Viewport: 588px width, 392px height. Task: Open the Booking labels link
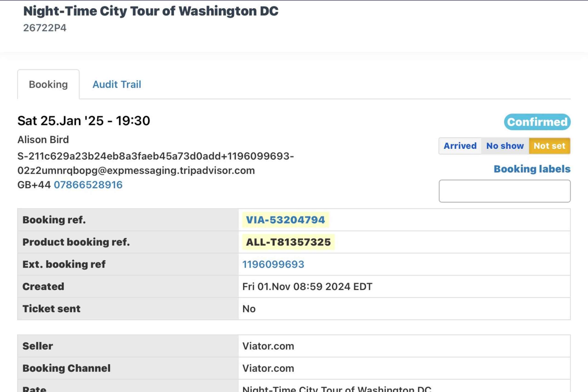click(x=532, y=169)
